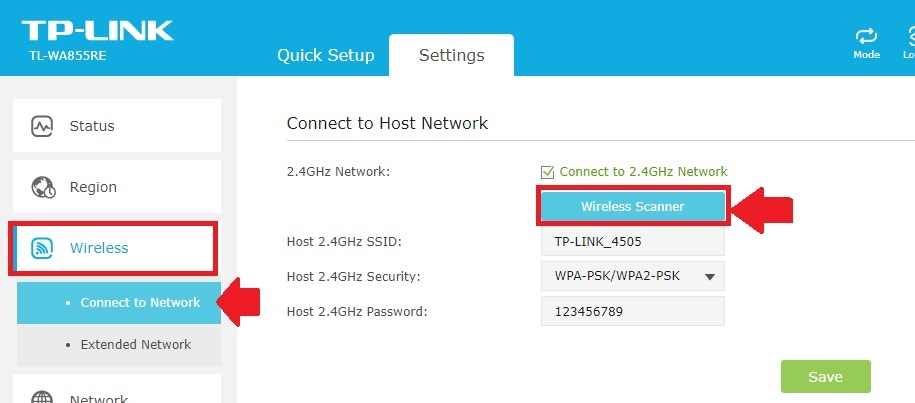The image size is (915, 403).
Task: Click the Status monitor icon
Action: [42, 126]
